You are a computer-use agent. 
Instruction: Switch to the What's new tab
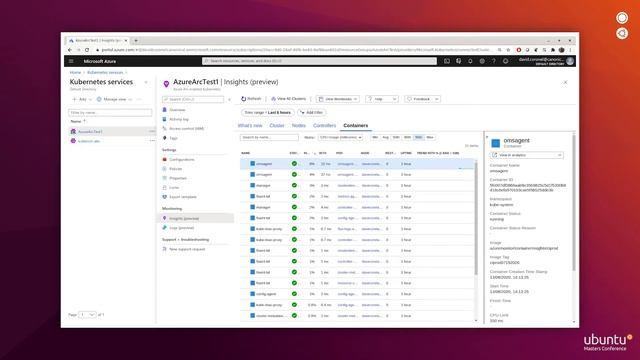click(250, 126)
